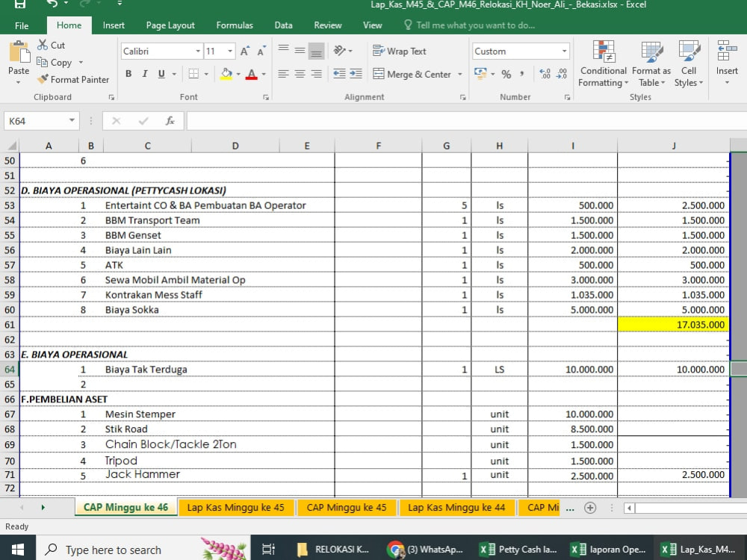Screen dimensions: 747x560
Task: Open text Orientation options icon
Action: [339, 51]
